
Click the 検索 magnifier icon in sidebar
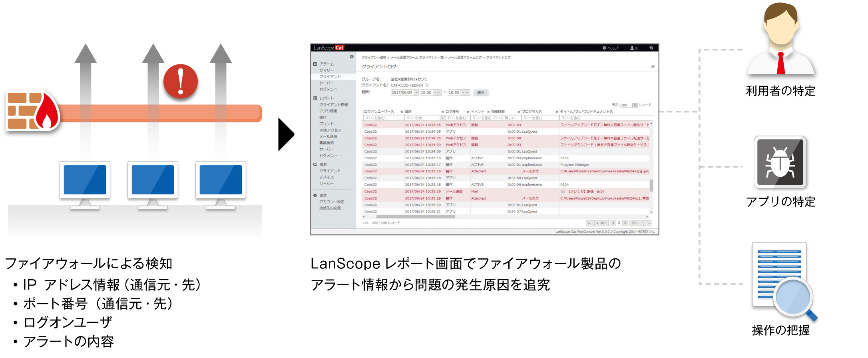click(315, 164)
